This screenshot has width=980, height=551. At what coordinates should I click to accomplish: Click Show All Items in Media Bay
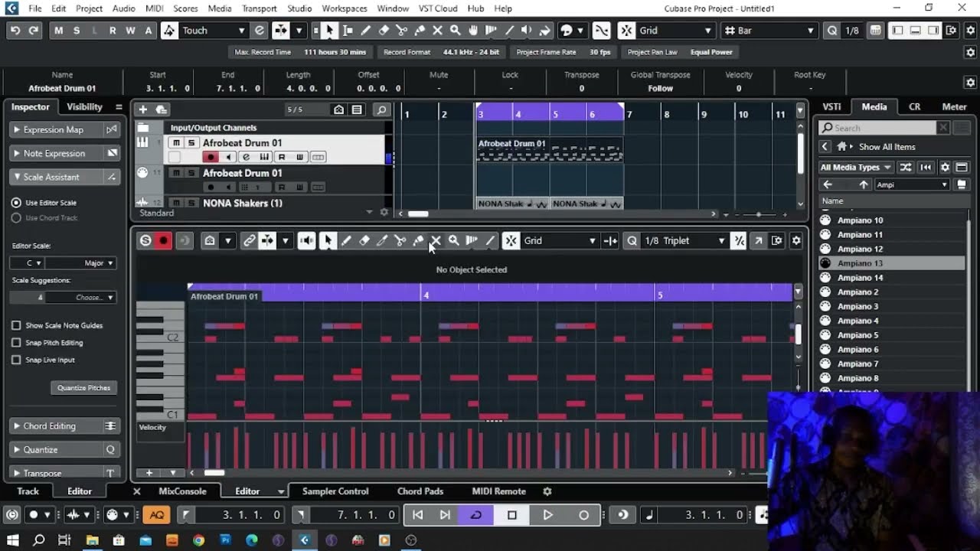(887, 147)
